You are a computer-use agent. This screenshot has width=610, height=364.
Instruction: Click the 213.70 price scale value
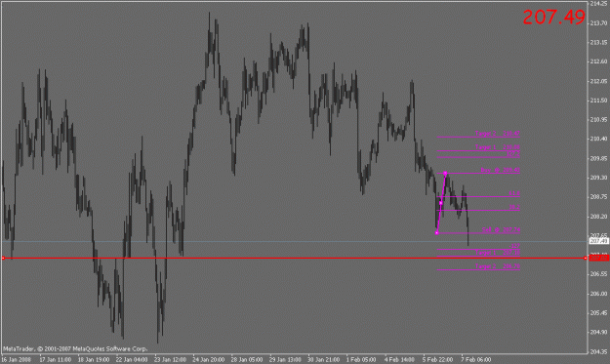coord(598,23)
